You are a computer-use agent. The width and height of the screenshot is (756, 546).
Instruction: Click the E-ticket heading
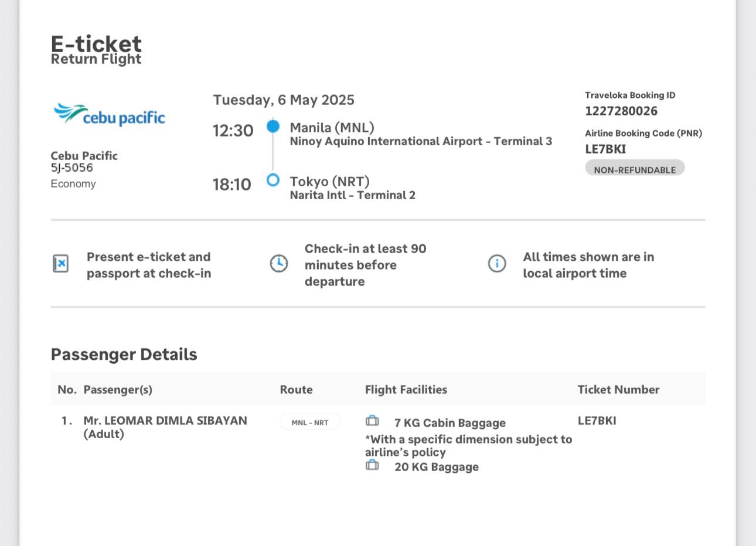pos(96,43)
